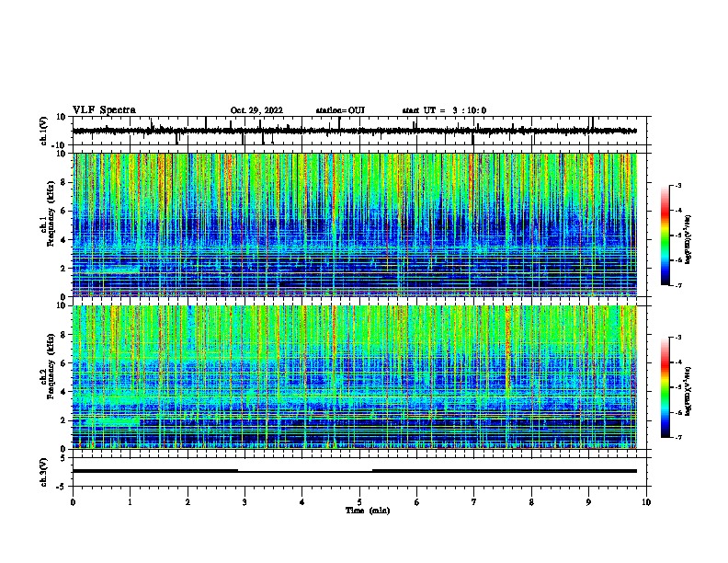Click the ch.2 color bar "log(PSD)" label
Image resolution: width=728 pixels, height=563 pixels.
tap(688, 391)
